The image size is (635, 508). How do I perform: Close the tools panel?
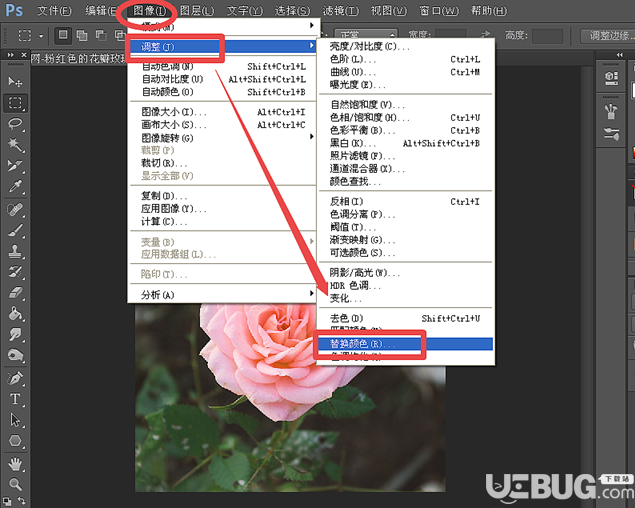click(24, 55)
